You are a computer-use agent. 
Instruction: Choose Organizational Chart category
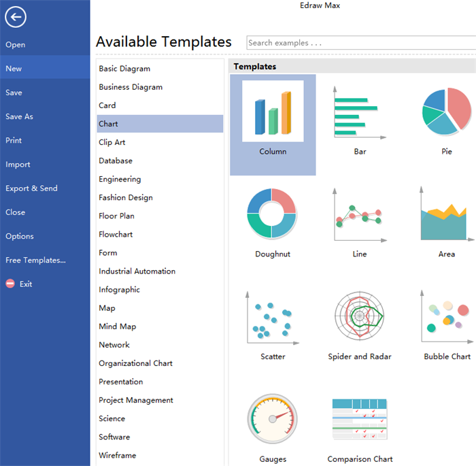tap(160, 363)
